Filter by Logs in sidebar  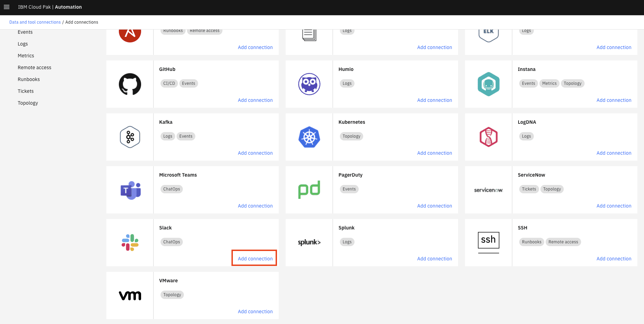23,44
